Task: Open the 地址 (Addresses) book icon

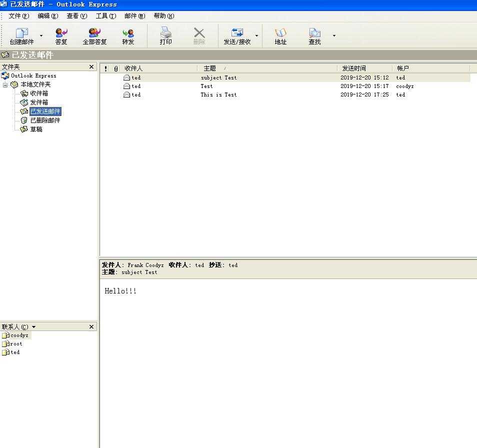Action: [x=280, y=36]
